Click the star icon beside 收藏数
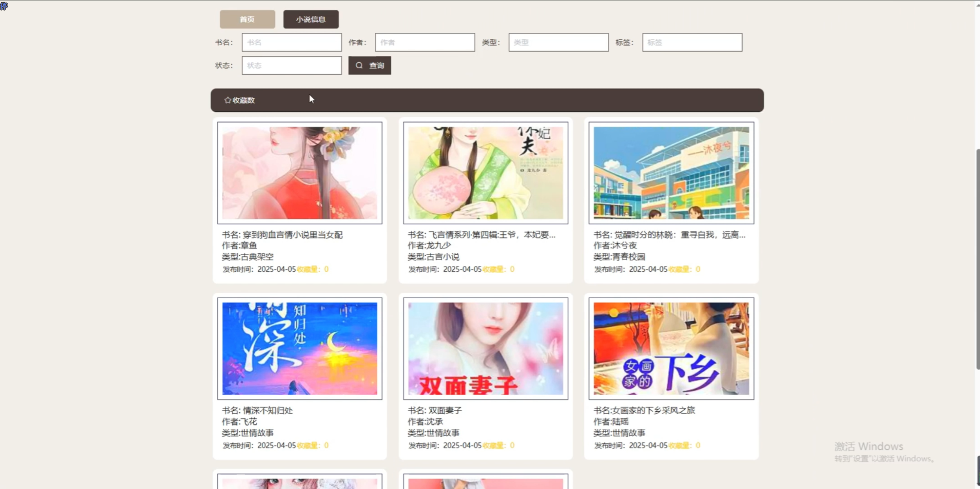This screenshot has height=489, width=980. (227, 100)
